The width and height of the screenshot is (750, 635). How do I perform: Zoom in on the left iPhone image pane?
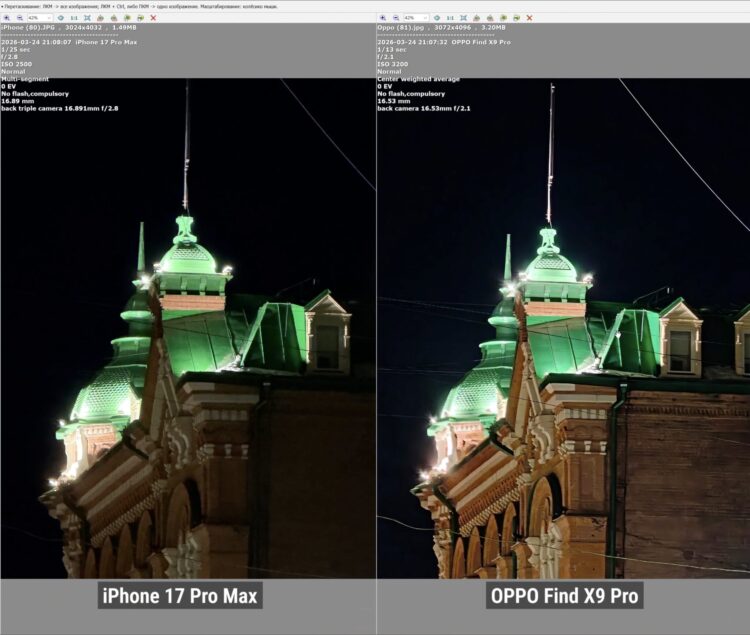coord(7,18)
